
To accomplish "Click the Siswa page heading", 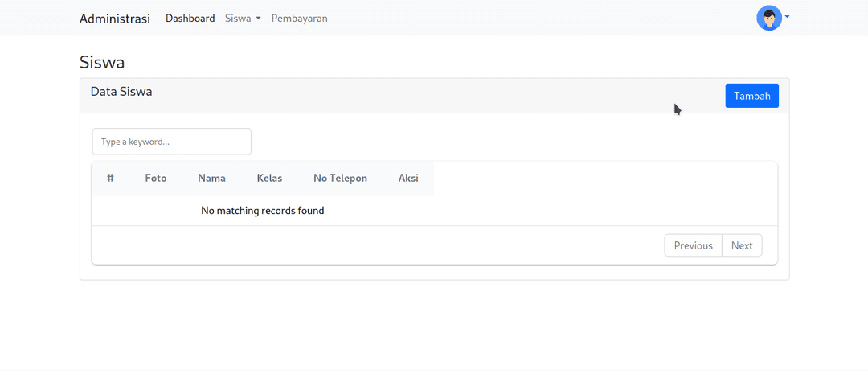I will point(102,62).
